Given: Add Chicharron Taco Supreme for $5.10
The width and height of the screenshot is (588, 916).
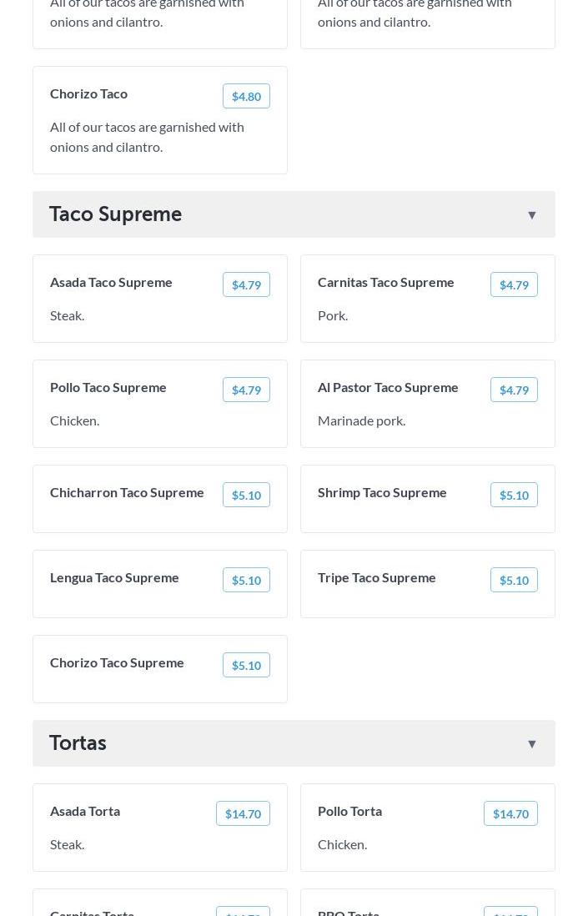Looking at the screenshot, I should tap(246, 495).
